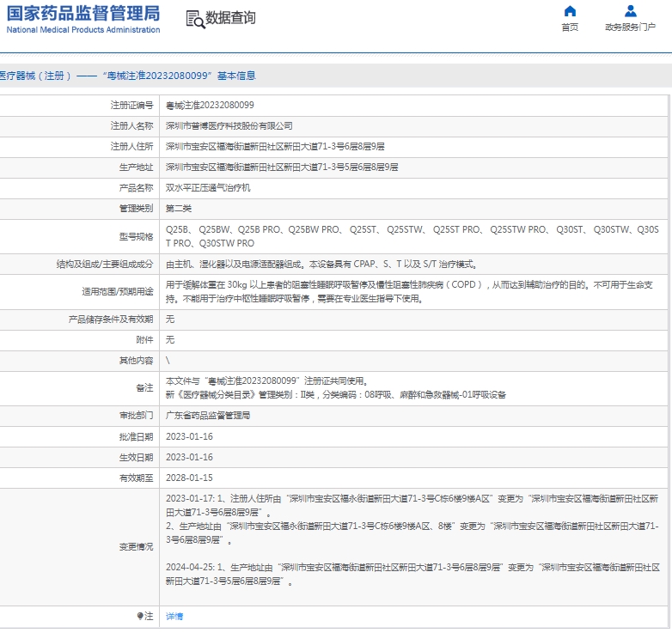The width and height of the screenshot is (672, 633).
Task: Click the 其他内容 row label
Action: pos(137,360)
